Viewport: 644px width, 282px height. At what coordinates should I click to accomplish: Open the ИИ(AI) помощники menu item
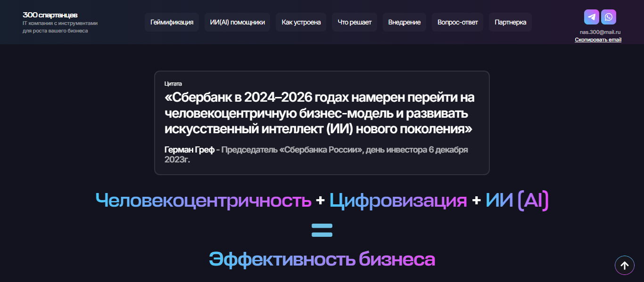237,22
